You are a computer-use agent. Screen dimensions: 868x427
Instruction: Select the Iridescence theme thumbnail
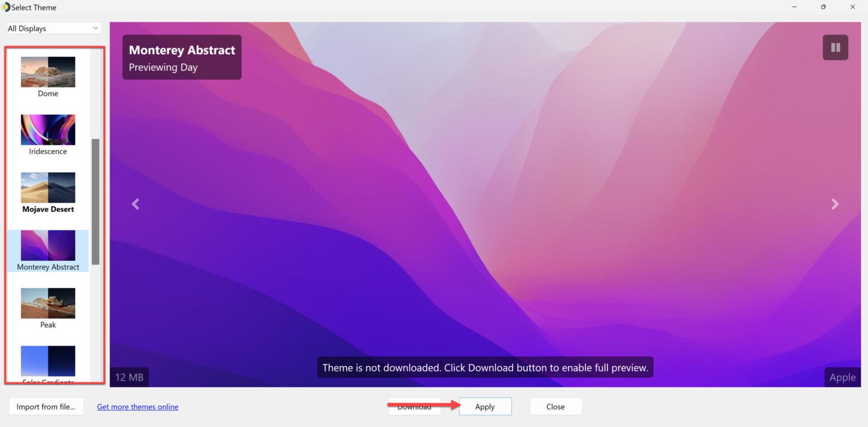coord(47,130)
